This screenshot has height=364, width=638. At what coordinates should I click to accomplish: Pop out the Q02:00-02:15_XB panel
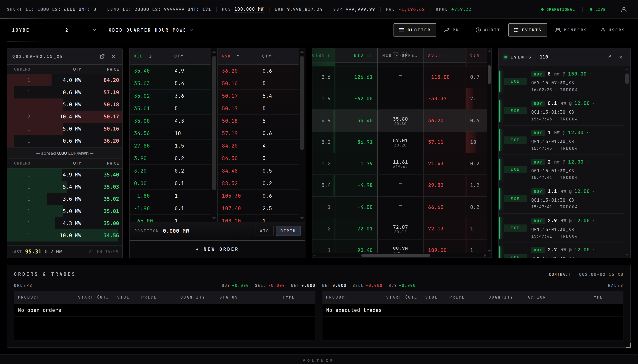pyautogui.click(x=102, y=56)
